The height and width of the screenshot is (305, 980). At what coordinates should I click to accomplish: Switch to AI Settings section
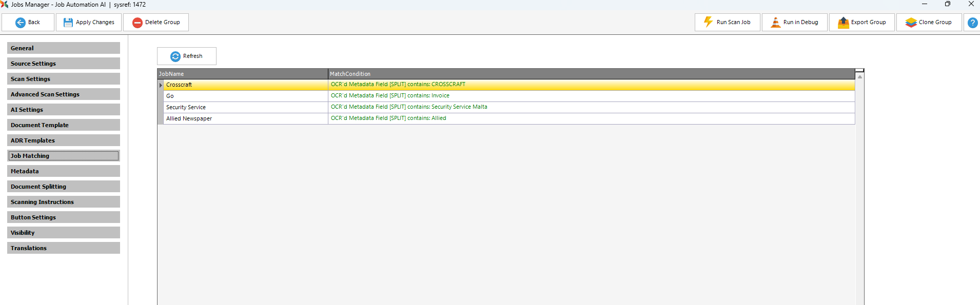(64, 110)
